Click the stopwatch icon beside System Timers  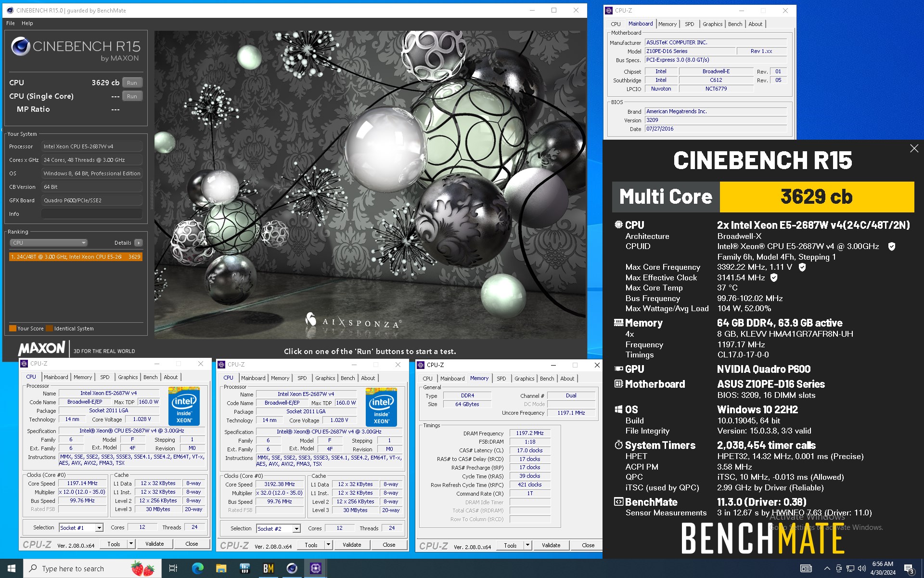pyautogui.click(x=618, y=445)
